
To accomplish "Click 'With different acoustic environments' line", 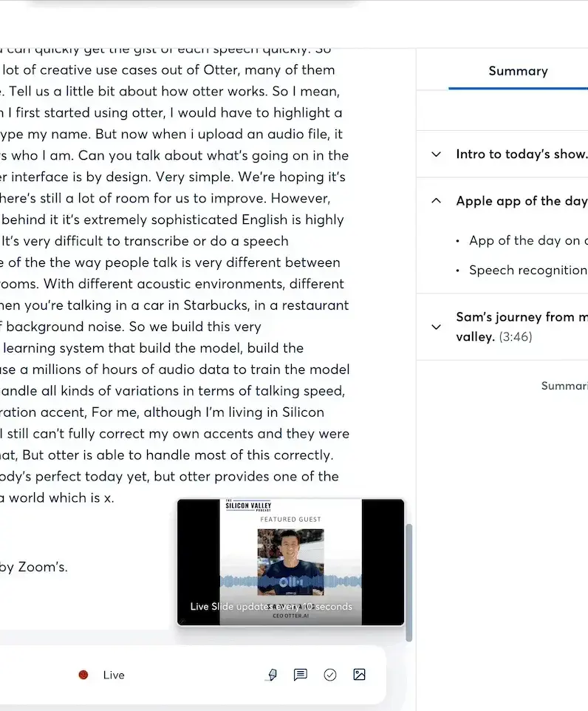I will click(172, 284).
